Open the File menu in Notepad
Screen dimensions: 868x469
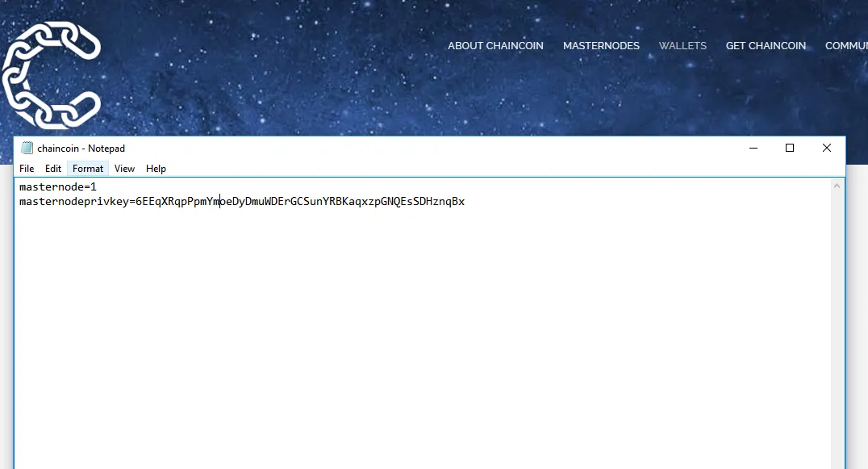tap(27, 169)
